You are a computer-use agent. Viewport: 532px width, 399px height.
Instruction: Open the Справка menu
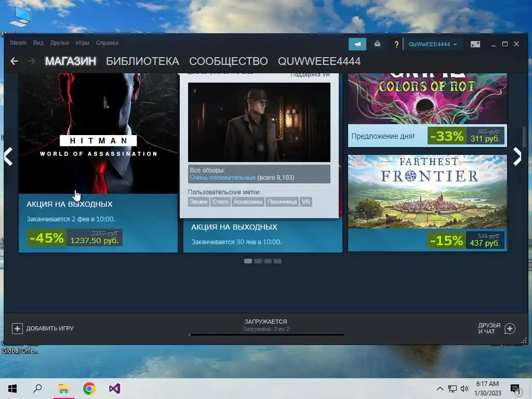click(107, 43)
